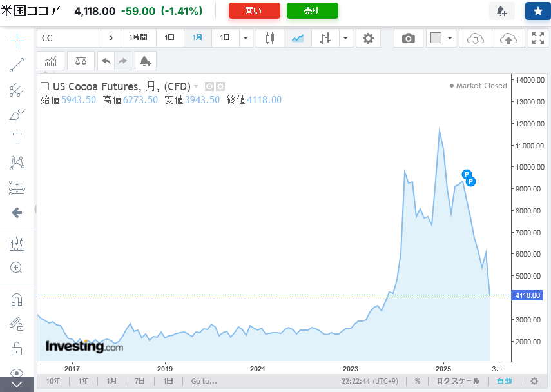Screen dimensions: 551x392
Task: Open the chart properties gear icon
Action: [x=368, y=38]
